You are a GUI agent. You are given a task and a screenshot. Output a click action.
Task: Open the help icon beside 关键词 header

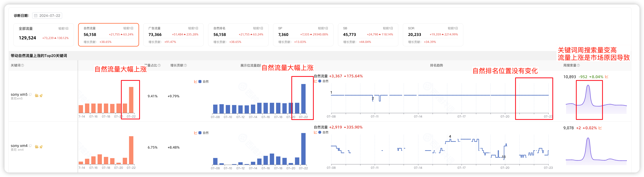(x=22, y=65)
